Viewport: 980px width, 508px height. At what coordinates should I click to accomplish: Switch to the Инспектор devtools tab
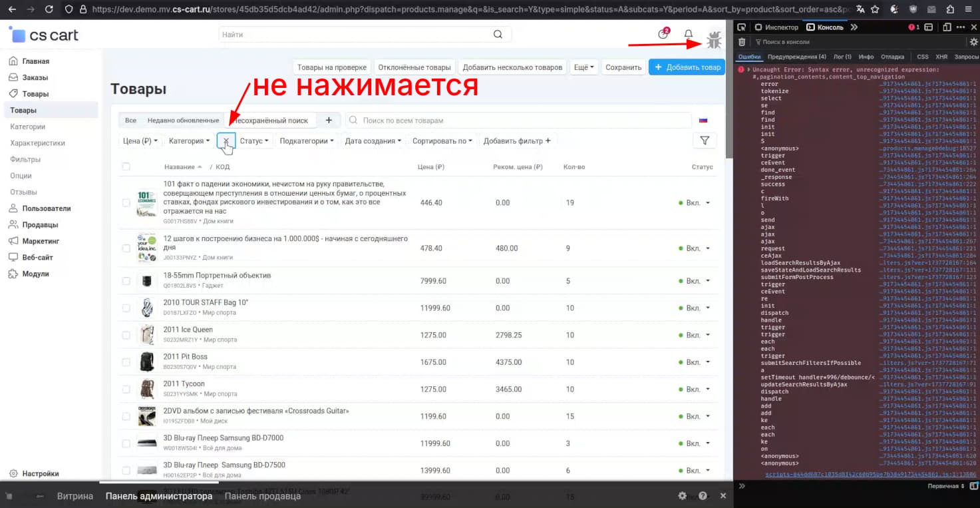coord(776,27)
